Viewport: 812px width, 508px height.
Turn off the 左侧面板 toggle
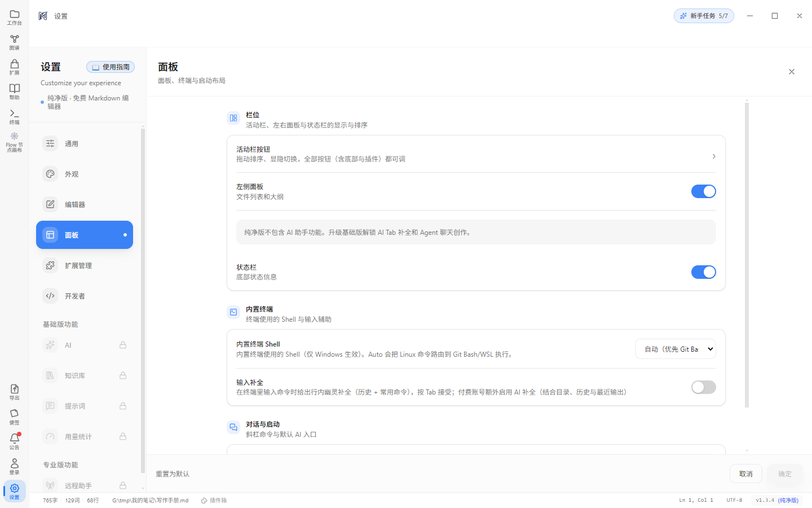coord(704,191)
